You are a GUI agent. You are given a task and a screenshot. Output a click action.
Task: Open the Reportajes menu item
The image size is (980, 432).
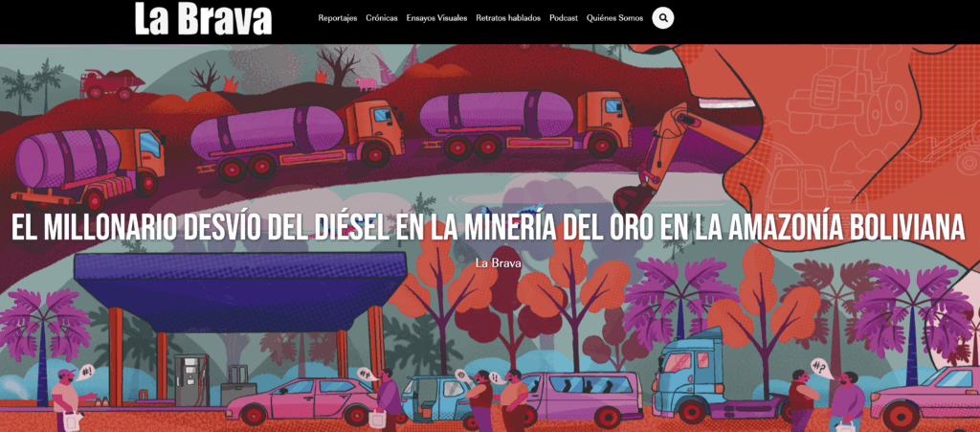coord(338,18)
